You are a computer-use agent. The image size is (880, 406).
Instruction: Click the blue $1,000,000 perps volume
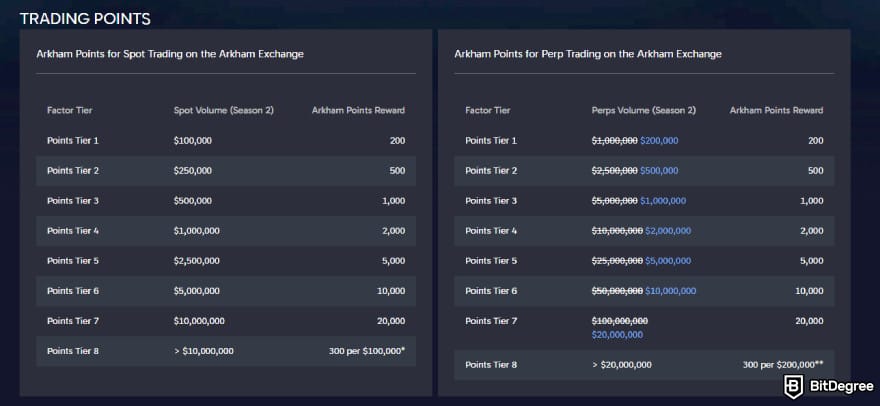click(x=663, y=201)
